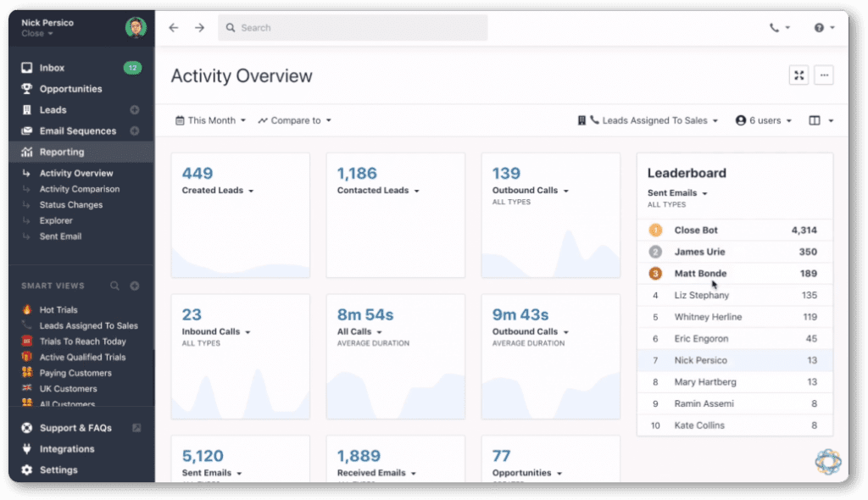Select the Hot Trials smart view
The height and width of the screenshot is (500, 868).
pos(58,310)
